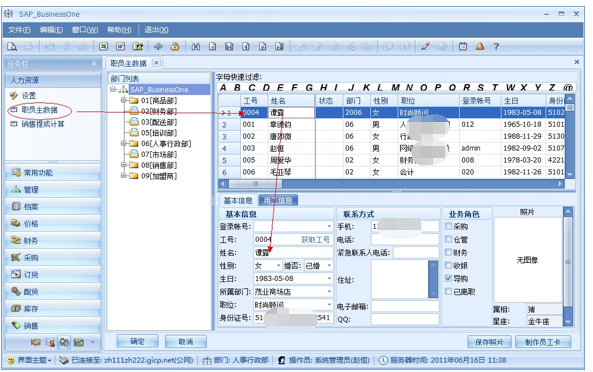Open the 帮助(H) menu
The height and width of the screenshot is (372, 593).
pos(120,29)
